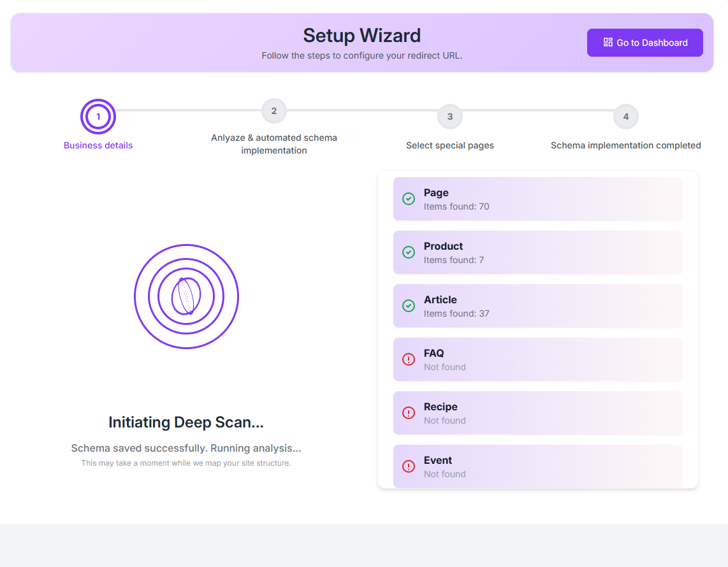728x567 pixels.
Task: Open the Business details step label
Action: [x=98, y=145]
